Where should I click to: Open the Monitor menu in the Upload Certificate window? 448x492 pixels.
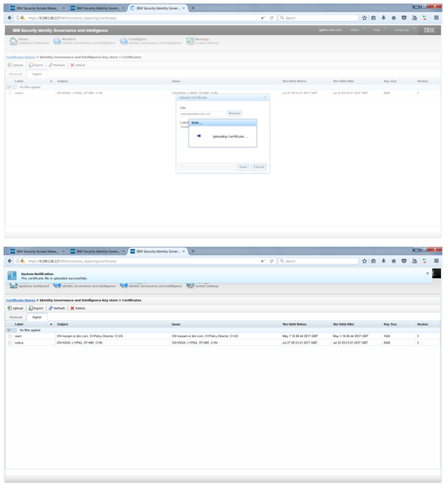(84, 41)
